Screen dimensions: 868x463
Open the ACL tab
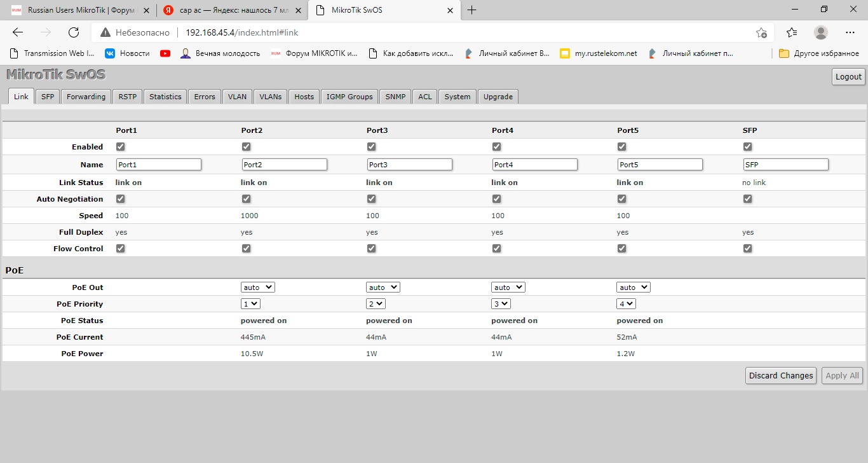(425, 97)
